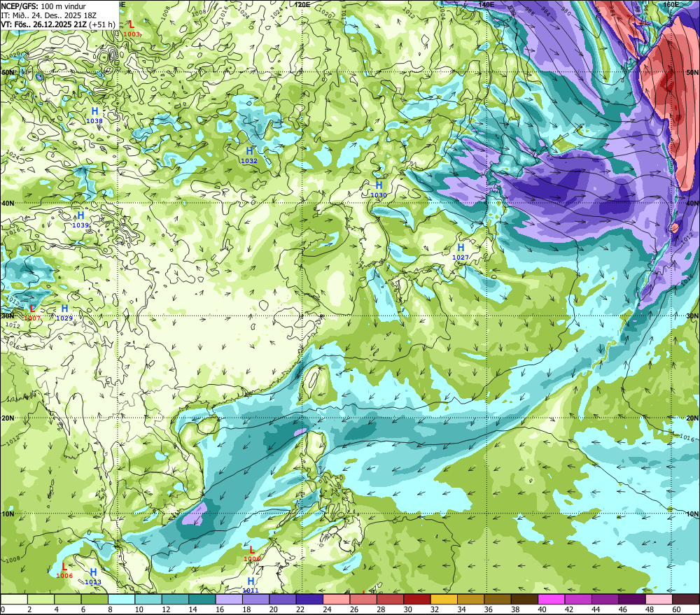Pick the pale pink 48–60 legend swatch
Viewport: 700px width, 615px height.
659,599
